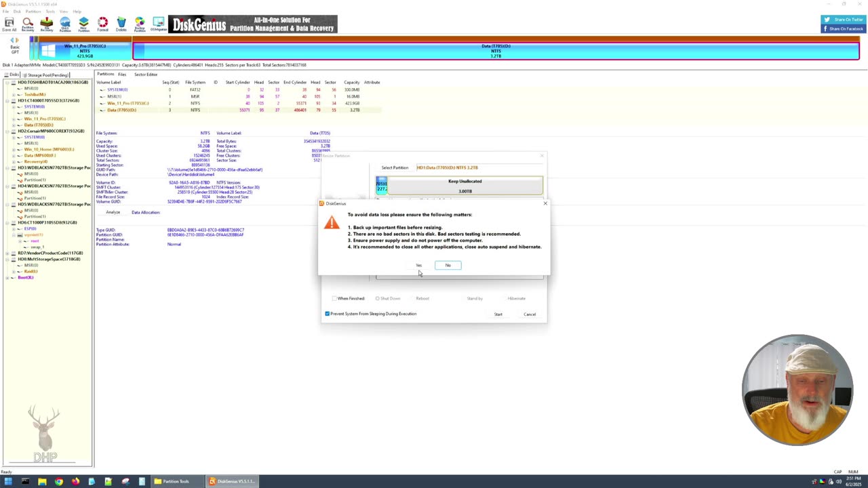Uncheck Prevent System From Sleeping During Execution
868x488 pixels.
tap(328, 314)
